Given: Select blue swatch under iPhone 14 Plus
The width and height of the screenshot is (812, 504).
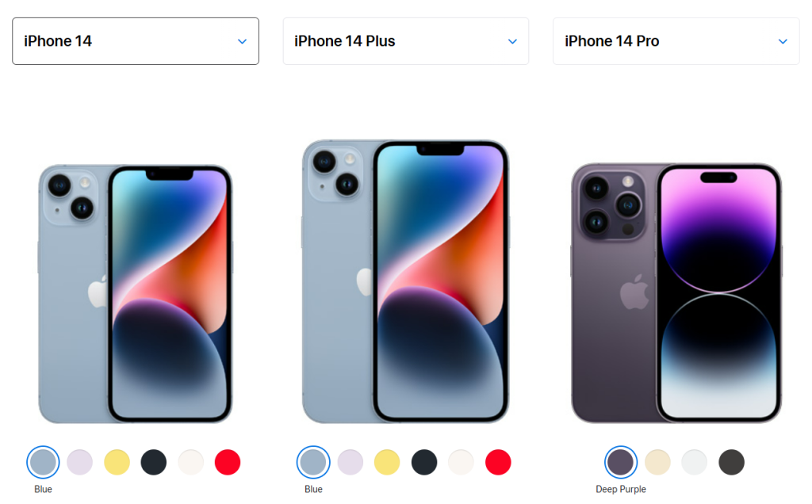Looking at the screenshot, I should (x=313, y=462).
